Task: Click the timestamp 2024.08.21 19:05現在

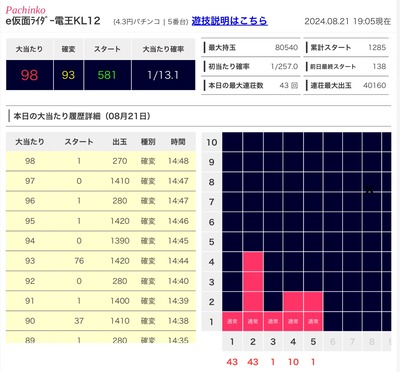Action: click(347, 22)
